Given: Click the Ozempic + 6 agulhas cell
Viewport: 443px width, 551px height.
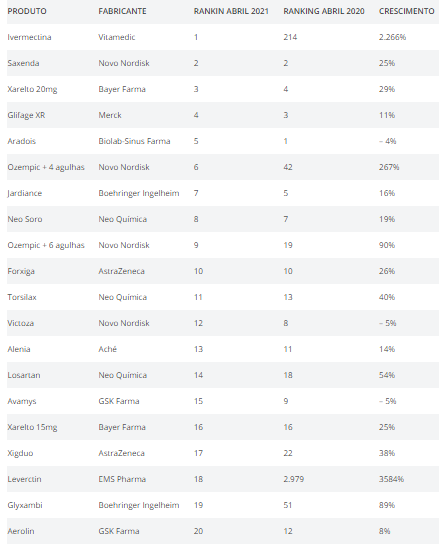Looking at the screenshot, I should tap(46, 245).
